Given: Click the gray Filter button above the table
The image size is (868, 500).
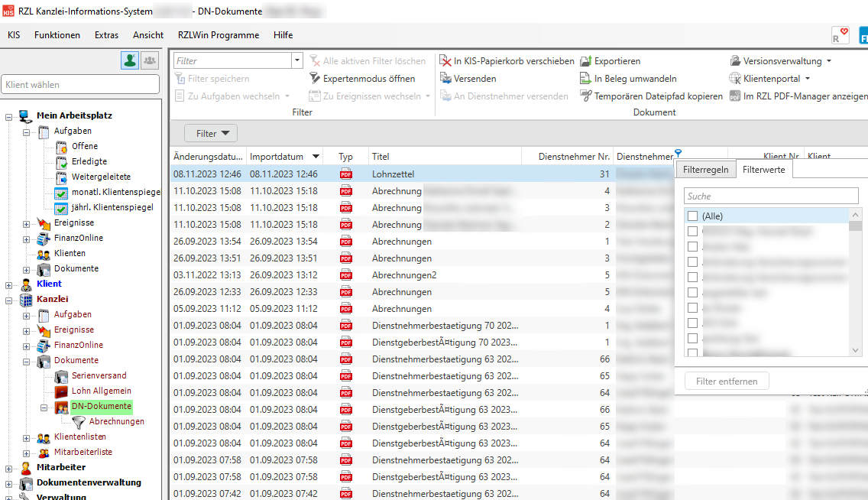Looking at the screenshot, I should [x=211, y=134].
